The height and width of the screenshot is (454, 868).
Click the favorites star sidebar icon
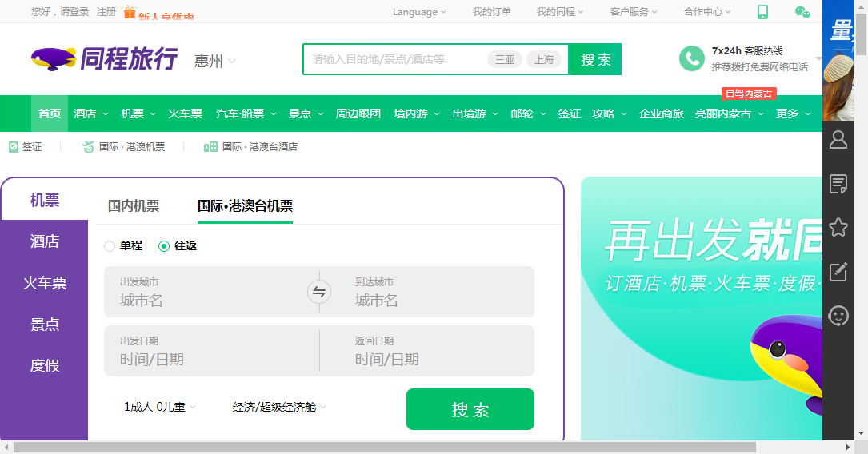coord(838,228)
